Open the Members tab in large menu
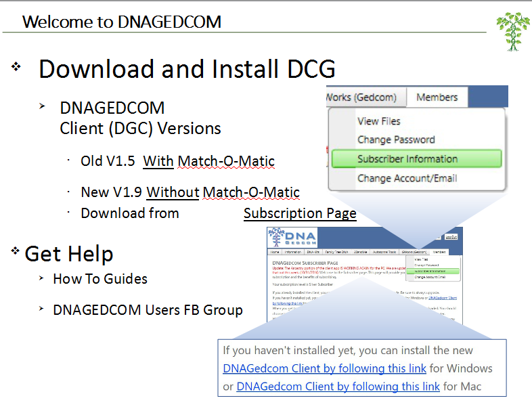532x413 pixels. tap(437, 97)
